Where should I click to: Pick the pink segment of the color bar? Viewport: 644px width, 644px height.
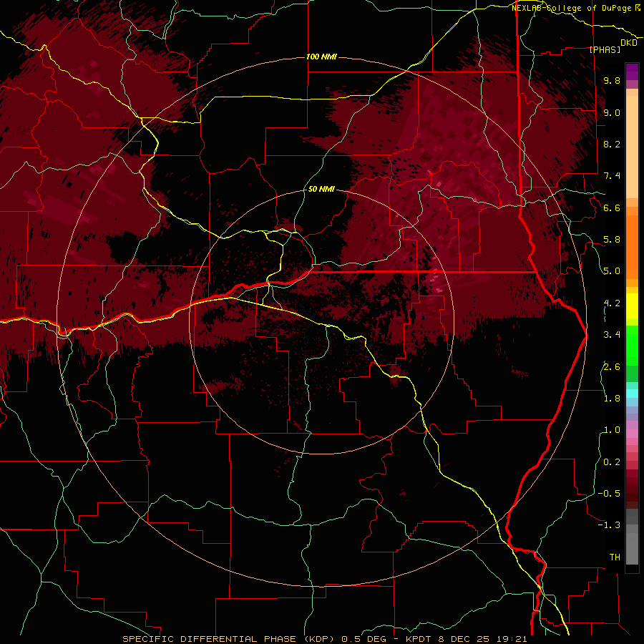632,434
